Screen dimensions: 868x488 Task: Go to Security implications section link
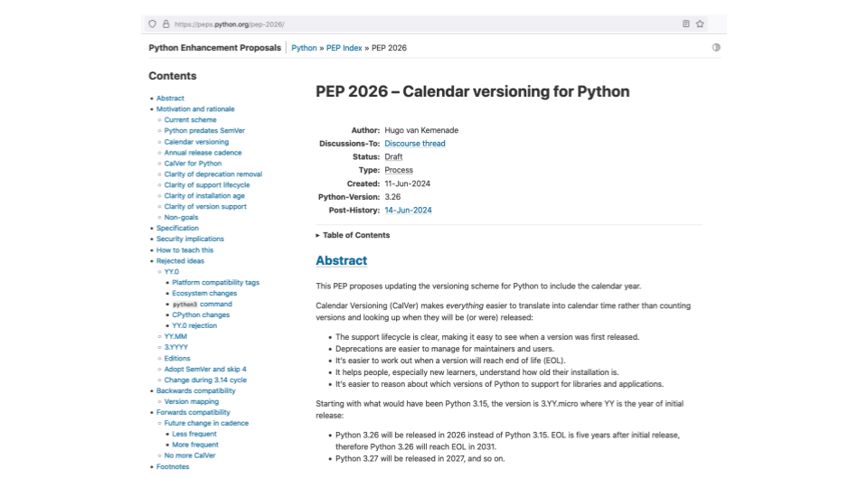coord(190,239)
